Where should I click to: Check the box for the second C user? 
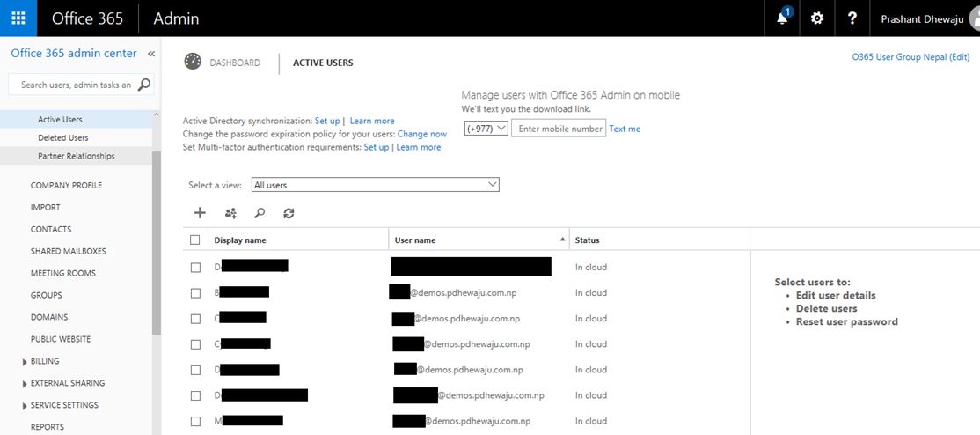click(x=195, y=344)
